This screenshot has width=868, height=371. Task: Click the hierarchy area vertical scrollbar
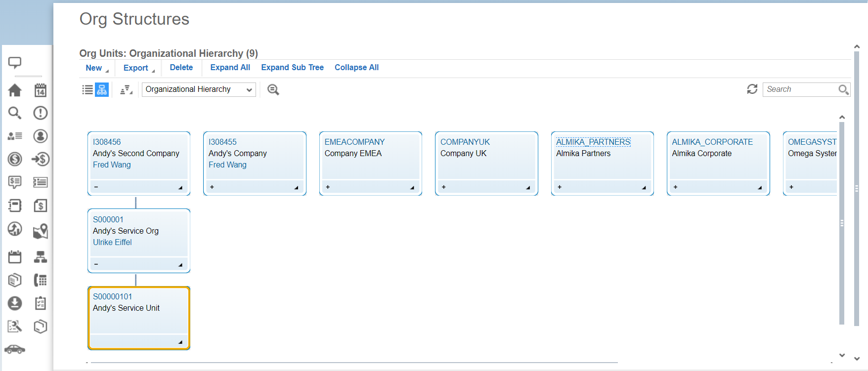[x=842, y=223]
